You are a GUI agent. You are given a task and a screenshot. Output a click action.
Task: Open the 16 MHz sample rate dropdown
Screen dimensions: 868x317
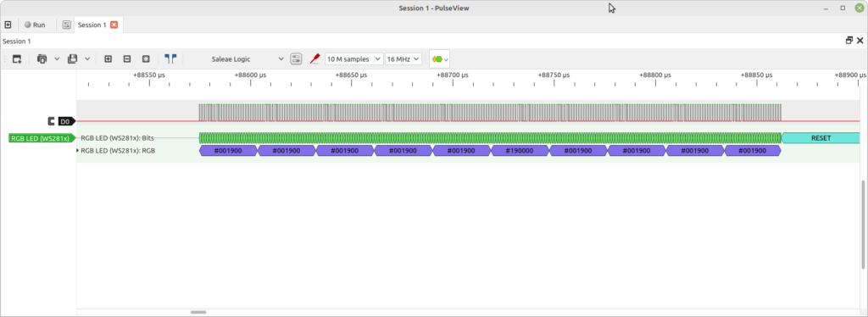click(x=403, y=58)
